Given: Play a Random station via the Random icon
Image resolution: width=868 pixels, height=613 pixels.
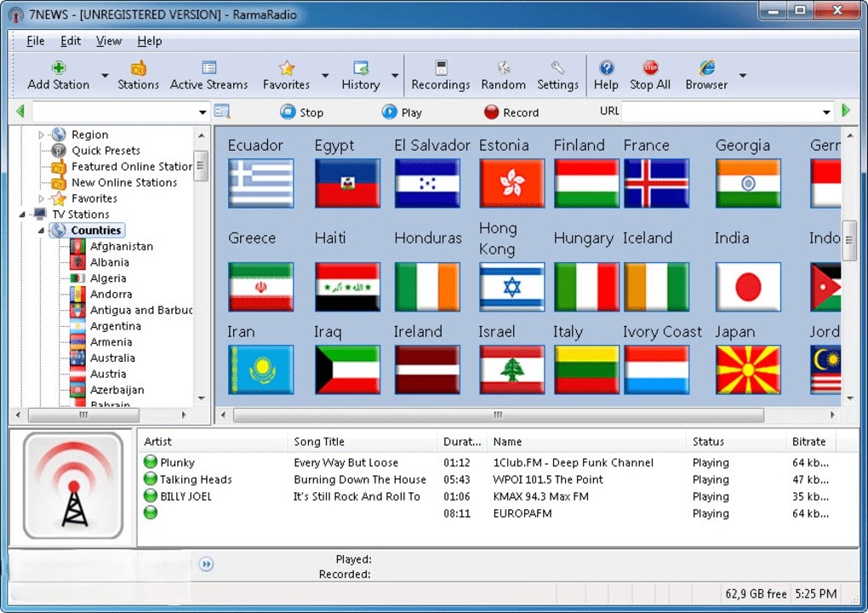Looking at the screenshot, I should tap(503, 68).
